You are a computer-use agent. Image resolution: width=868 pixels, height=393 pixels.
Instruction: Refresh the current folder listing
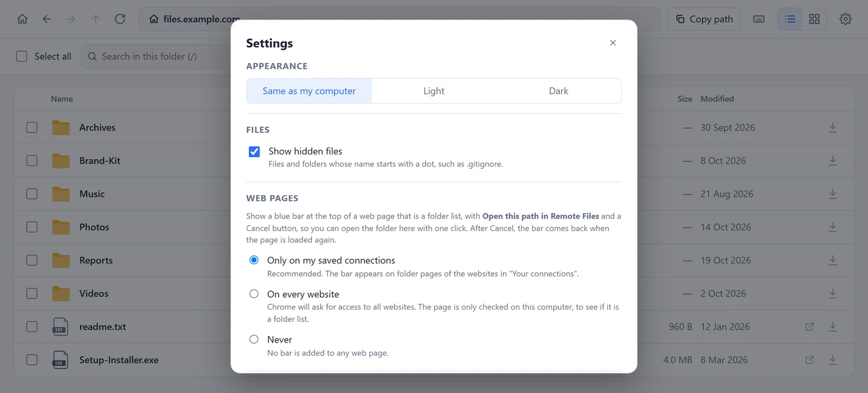coord(120,19)
